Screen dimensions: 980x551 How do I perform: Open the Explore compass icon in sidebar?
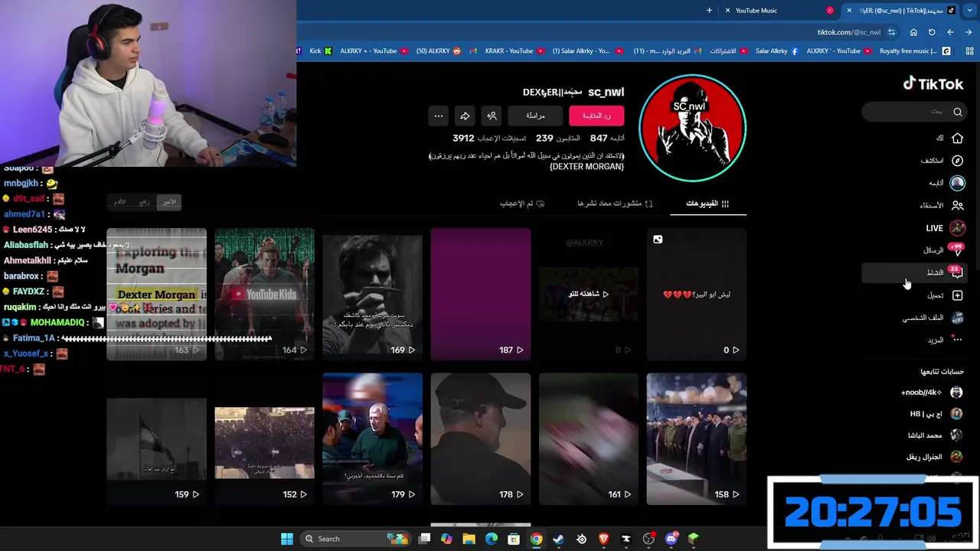click(957, 161)
